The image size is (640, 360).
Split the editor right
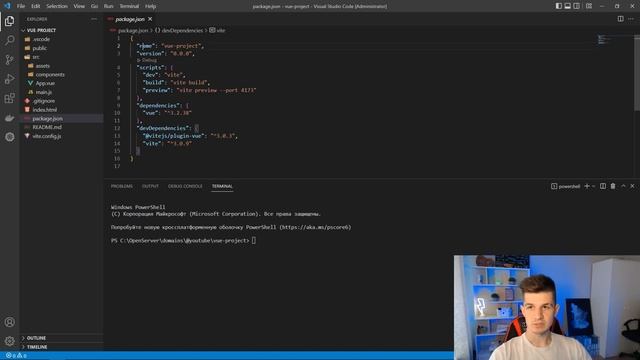click(620, 19)
